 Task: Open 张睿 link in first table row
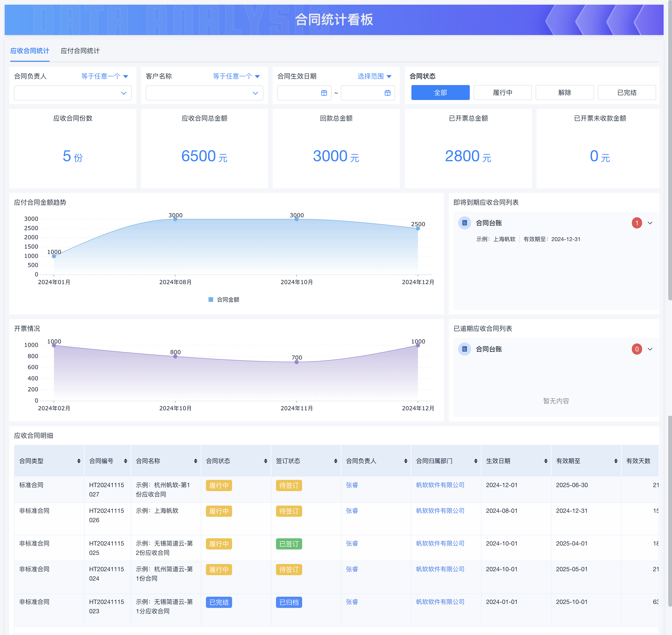tap(352, 485)
